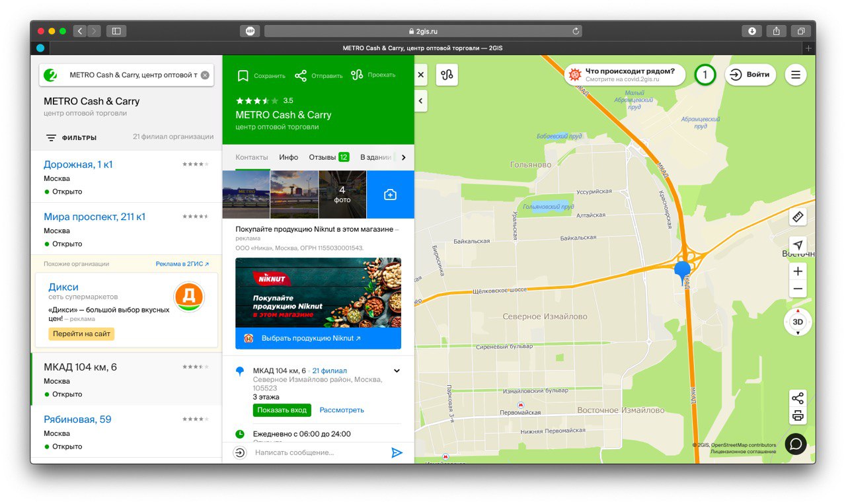Switch to the Инфо tab

289,157
